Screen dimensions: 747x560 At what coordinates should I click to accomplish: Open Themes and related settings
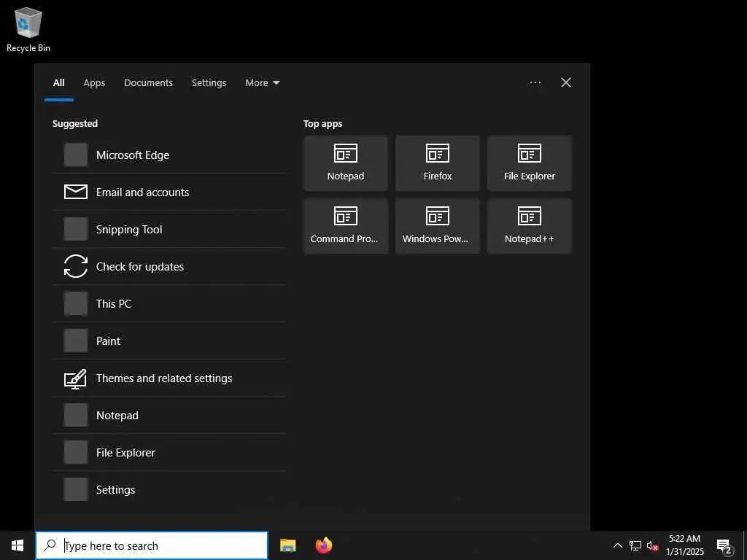169,378
